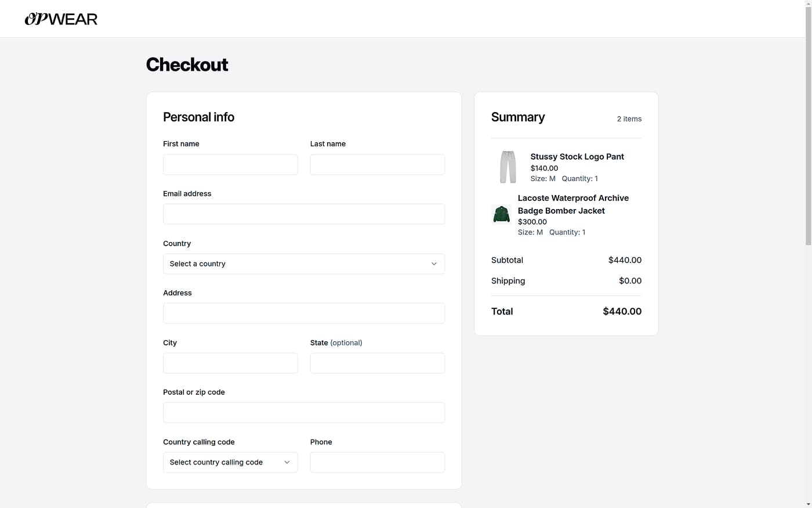Click the Postal or zip code label

click(194, 392)
